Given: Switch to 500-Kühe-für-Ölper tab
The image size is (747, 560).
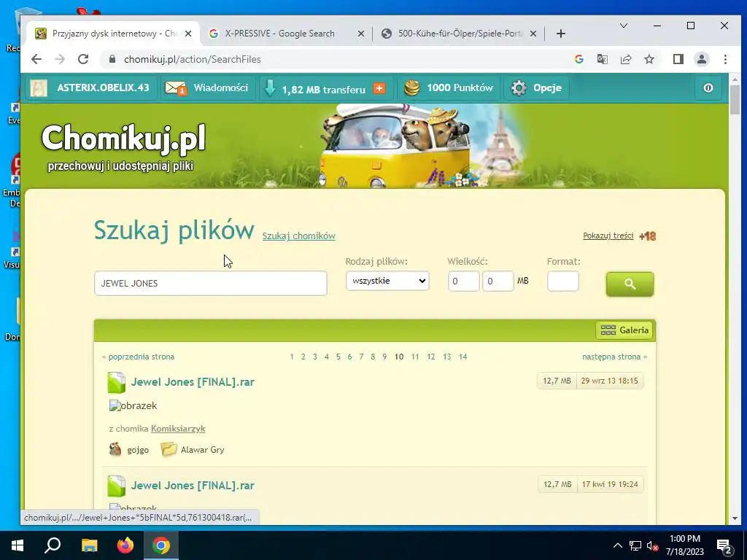Looking at the screenshot, I should 460,34.
